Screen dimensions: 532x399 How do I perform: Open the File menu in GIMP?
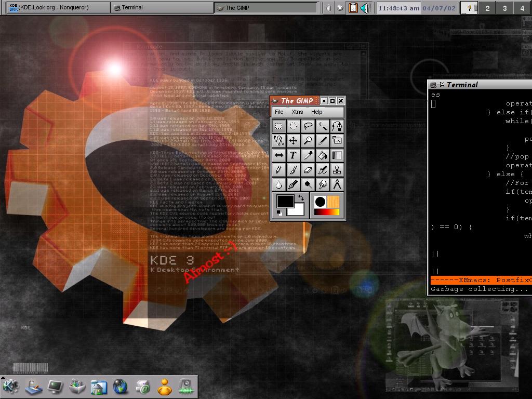pos(279,112)
